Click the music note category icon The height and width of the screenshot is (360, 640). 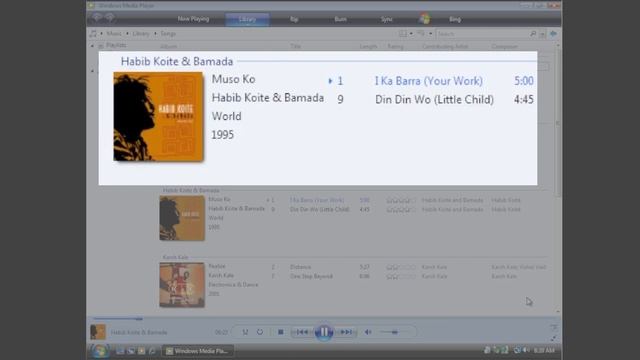[x=93, y=33]
